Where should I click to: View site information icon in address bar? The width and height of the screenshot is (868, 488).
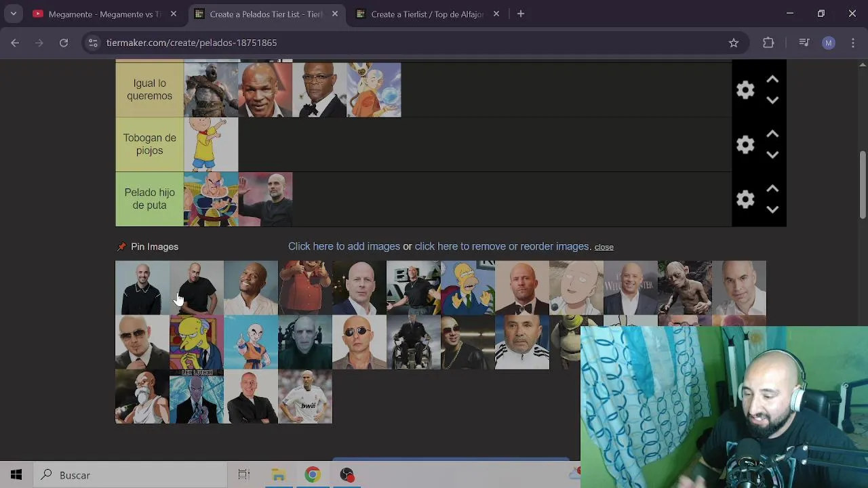94,43
